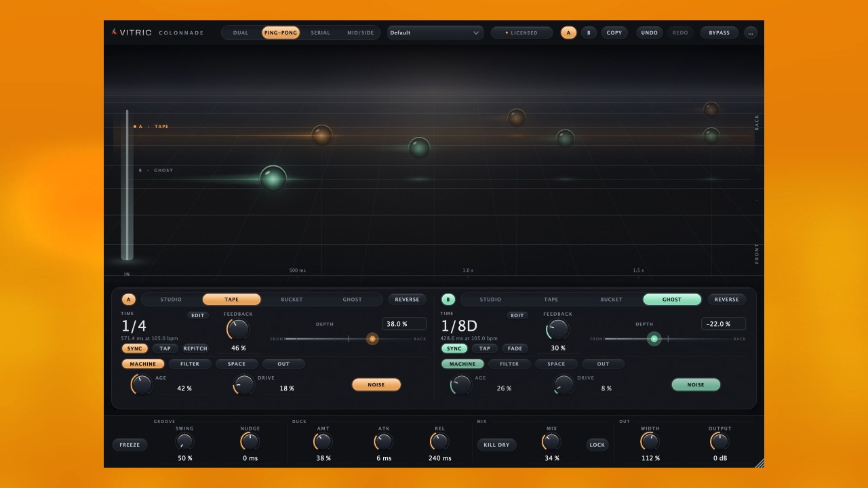Select the Tape model for delay B

(x=551, y=300)
